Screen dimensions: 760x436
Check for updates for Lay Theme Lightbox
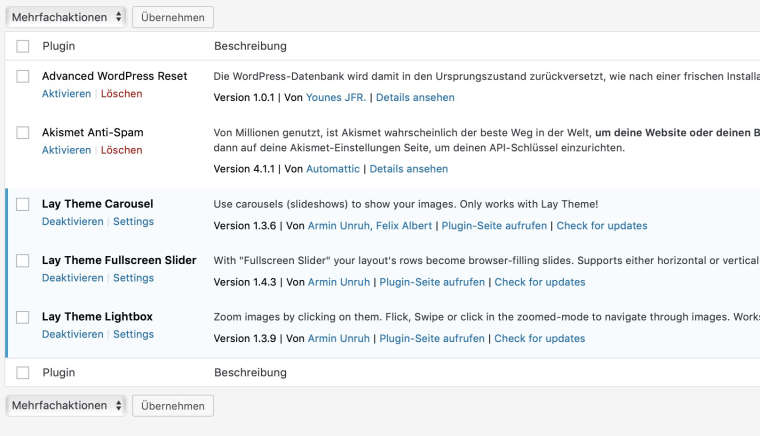(x=539, y=339)
